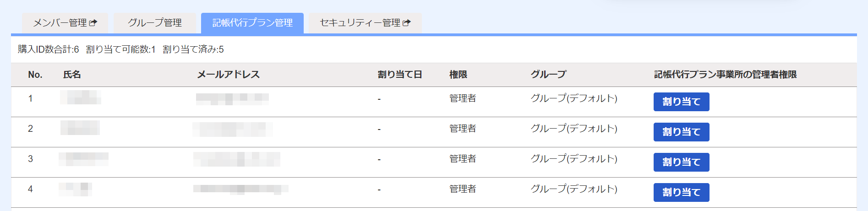Click 割り当て button for member No. 1
This screenshot has width=868, height=211.
point(681,102)
